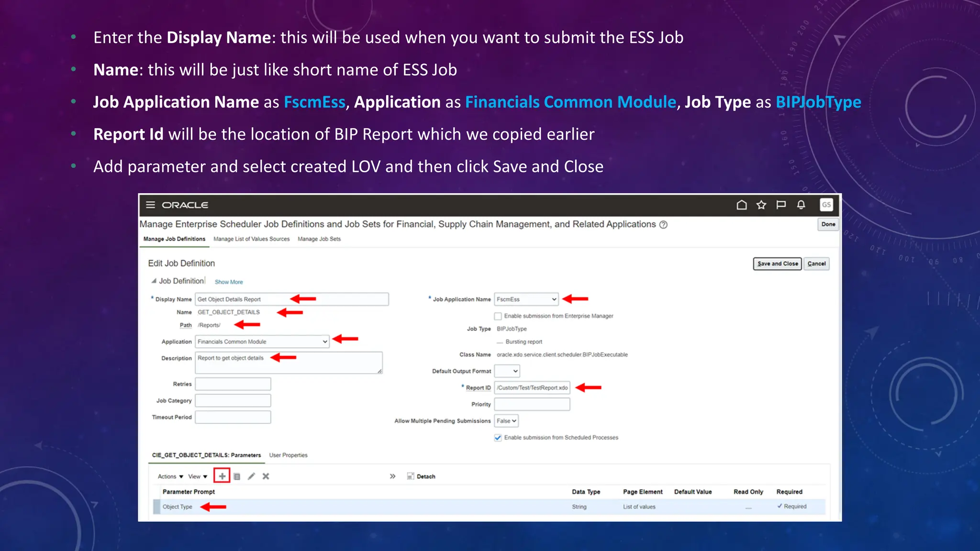Screen dimensions: 980x551
Task: Click into the Description text area
Action: click(289, 363)
